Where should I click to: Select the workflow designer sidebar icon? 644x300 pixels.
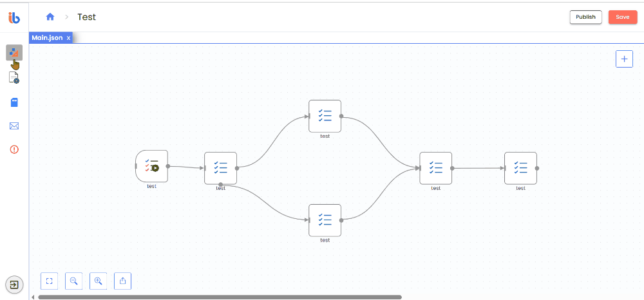[x=14, y=53]
